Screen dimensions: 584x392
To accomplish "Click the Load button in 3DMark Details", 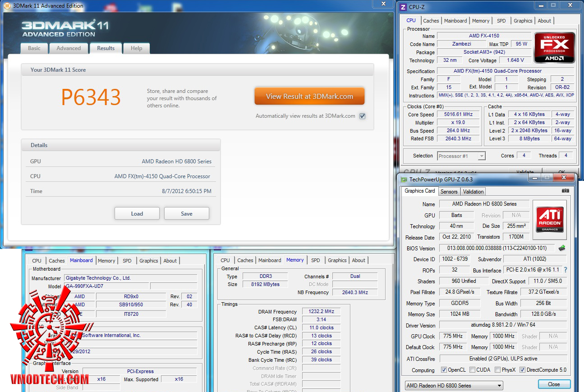I will (x=137, y=213).
